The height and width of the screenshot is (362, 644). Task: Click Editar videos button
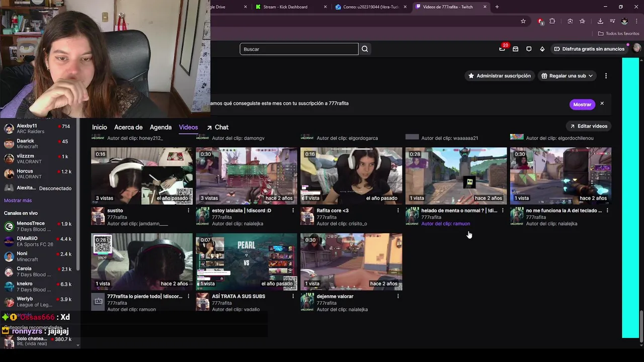click(588, 126)
